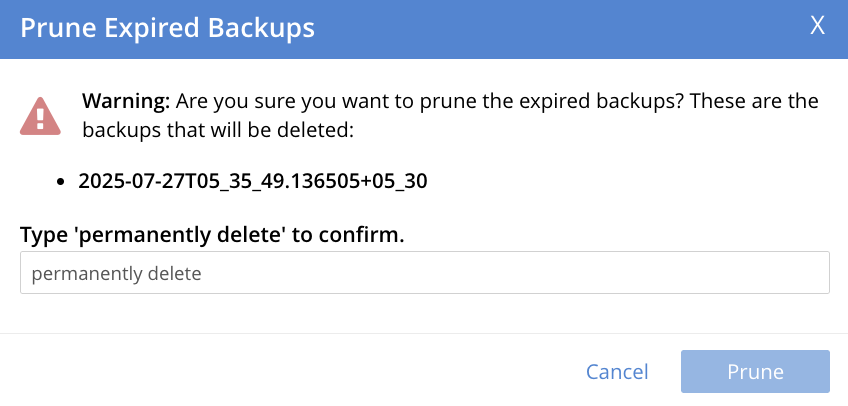Image resolution: width=848 pixels, height=406 pixels.
Task: Focus the 'permanently delete' placeholder field
Action: click(x=424, y=273)
